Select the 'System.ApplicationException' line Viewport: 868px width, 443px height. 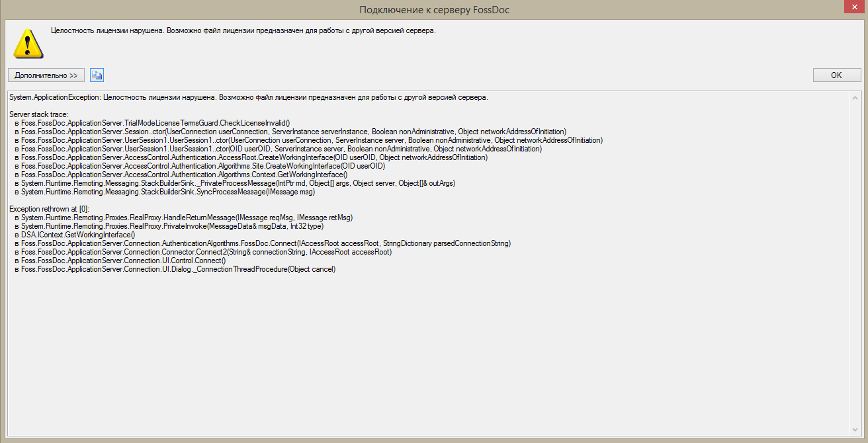pos(249,97)
